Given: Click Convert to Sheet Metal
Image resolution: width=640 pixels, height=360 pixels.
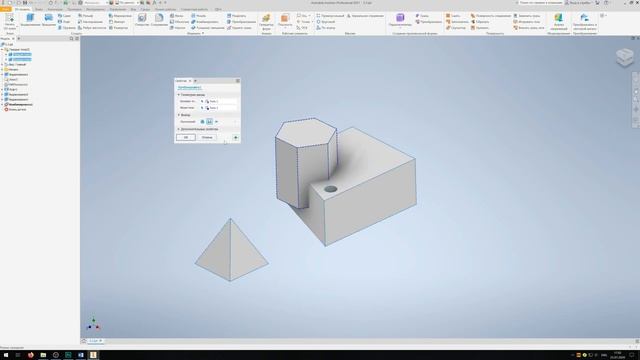Looking at the screenshot, I should click(584, 21).
